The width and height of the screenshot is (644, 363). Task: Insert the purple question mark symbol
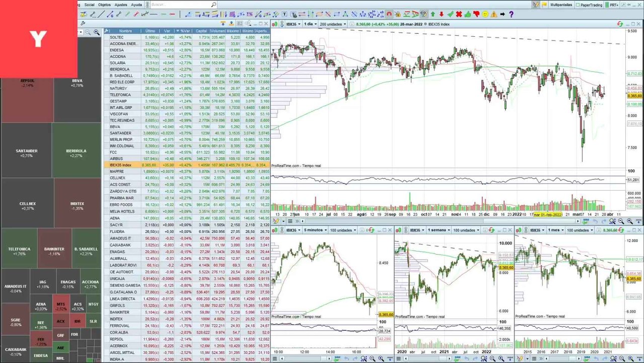coord(511,14)
